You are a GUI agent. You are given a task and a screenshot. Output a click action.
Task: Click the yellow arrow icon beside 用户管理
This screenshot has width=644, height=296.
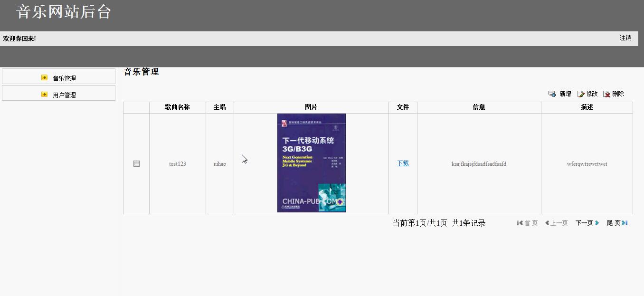(44, 94)
